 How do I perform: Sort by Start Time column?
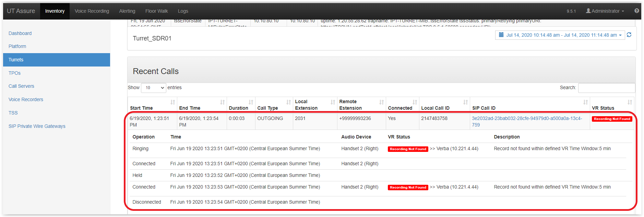tap(152, 105)
